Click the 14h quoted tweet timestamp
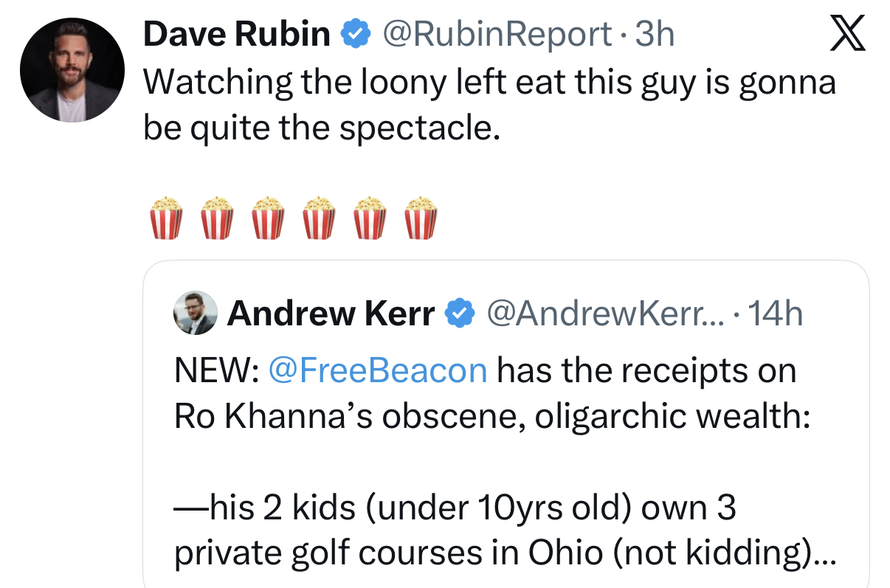 (x=774, y=314)
